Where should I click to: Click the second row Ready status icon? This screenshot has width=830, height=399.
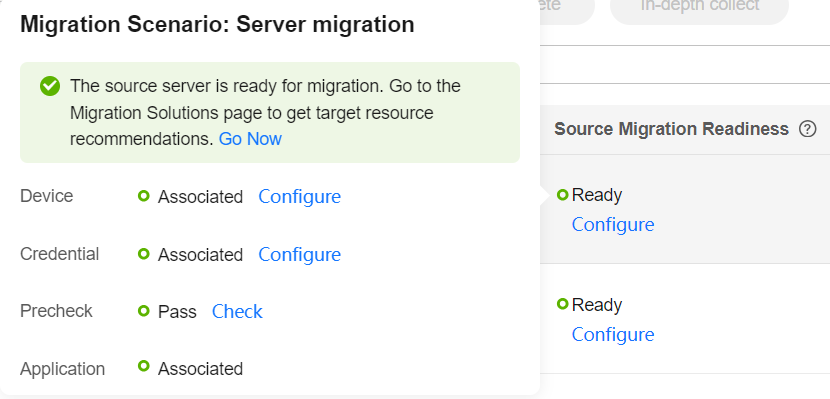563,304
